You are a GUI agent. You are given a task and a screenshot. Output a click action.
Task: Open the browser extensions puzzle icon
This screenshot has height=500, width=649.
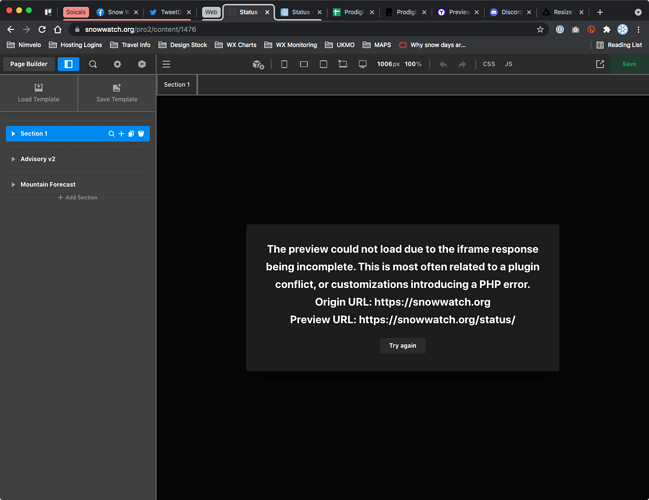pos(607,29)
